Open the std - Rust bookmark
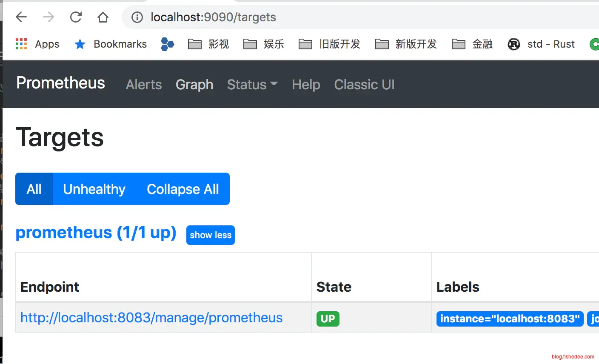 pos(541,44)
